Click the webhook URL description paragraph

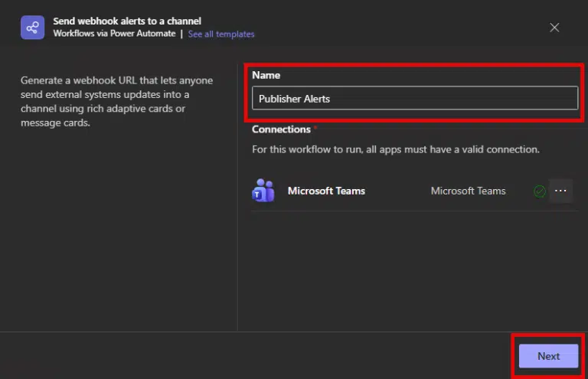pyautogui.click(x=116, y=101)
